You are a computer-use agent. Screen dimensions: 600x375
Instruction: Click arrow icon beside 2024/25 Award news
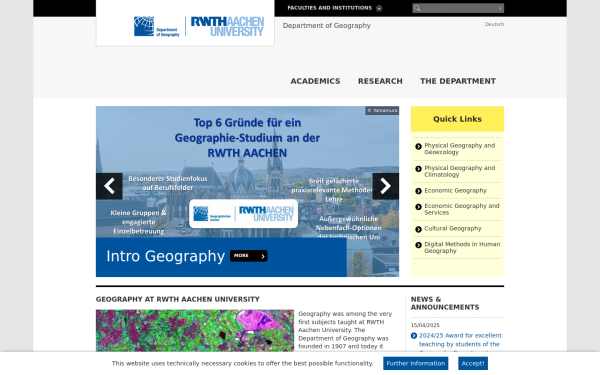point(414,336)
